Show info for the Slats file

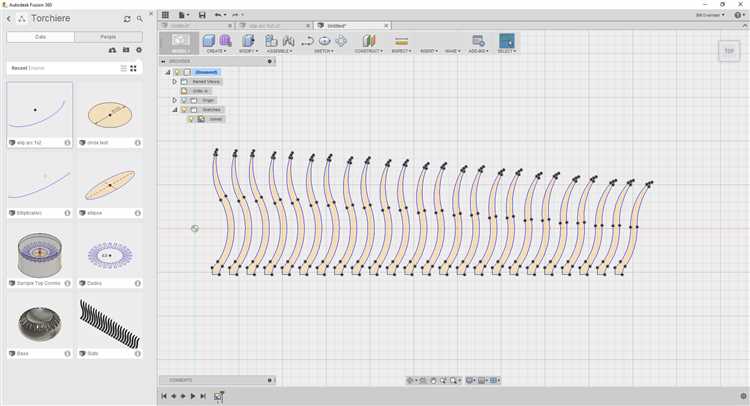[138, 353]
